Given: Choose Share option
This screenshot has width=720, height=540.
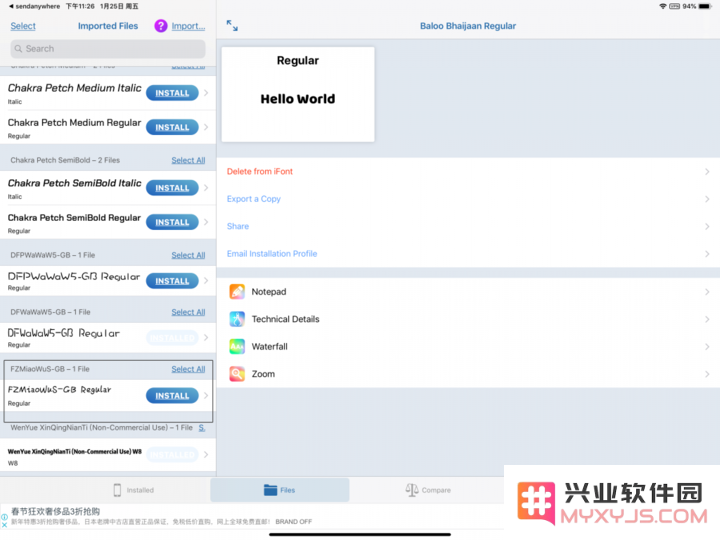Looking at the screenshot, I should [238, 226].
